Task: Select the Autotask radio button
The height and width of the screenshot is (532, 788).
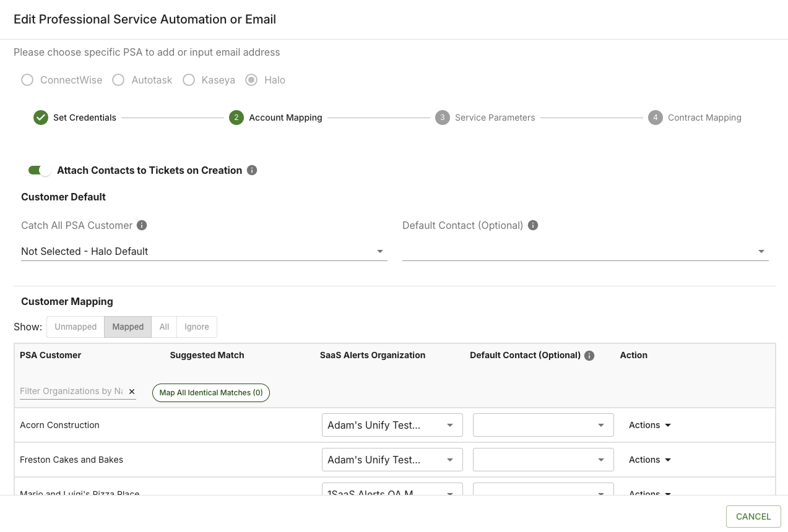Action: click(118, 80)
